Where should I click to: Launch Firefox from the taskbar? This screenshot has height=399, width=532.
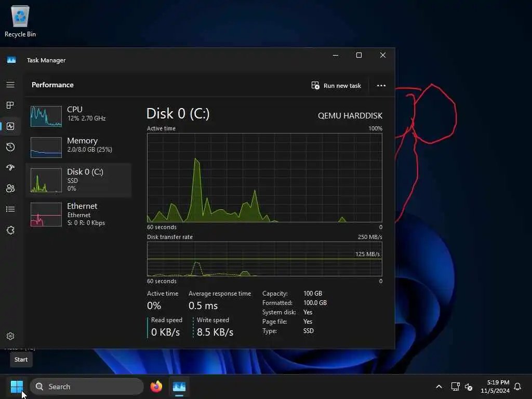click(x=156, y=387)
